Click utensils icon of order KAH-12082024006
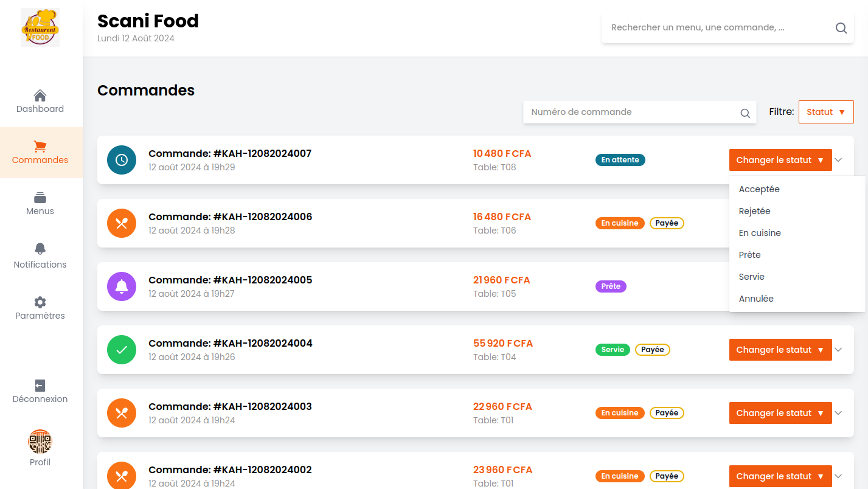Image resolution: width=868 pixels, height=489 pixels. coord(122,223)
